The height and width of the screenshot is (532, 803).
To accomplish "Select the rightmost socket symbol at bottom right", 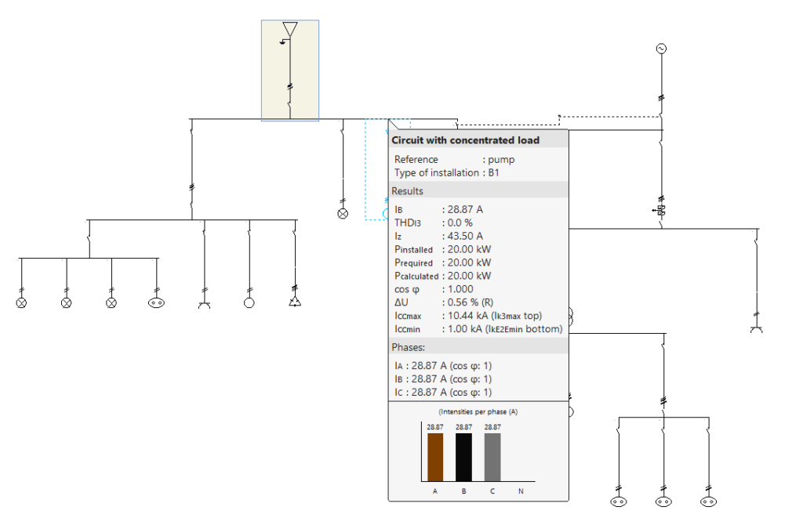I will coord(708,501).
